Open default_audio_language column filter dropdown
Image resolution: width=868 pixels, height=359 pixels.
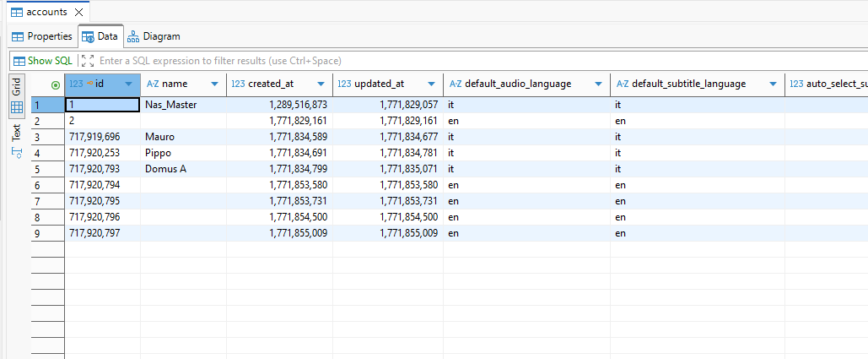point(598,84)
